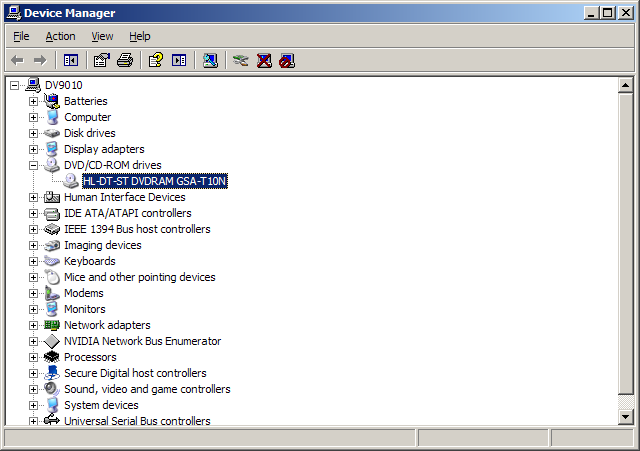The width and height of the screenshot is (640, 451).
Task: Click the Batteries category icon
Action: click(52, 101)
